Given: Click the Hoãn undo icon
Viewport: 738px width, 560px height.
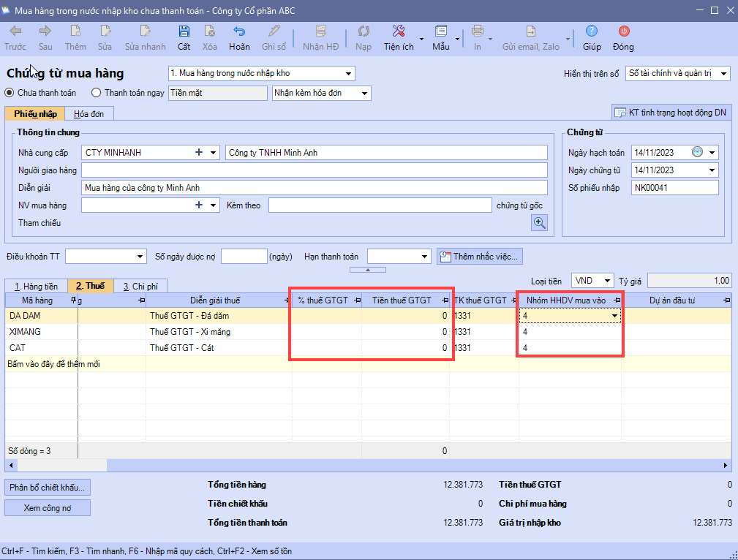Looking at the screenshot, I should coord(239,31).
